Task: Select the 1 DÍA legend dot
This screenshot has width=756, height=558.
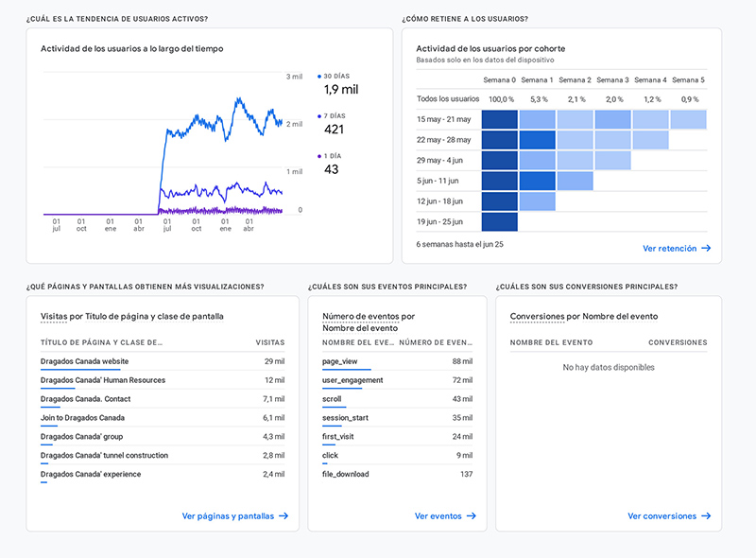Action: (x=319, y=156)
